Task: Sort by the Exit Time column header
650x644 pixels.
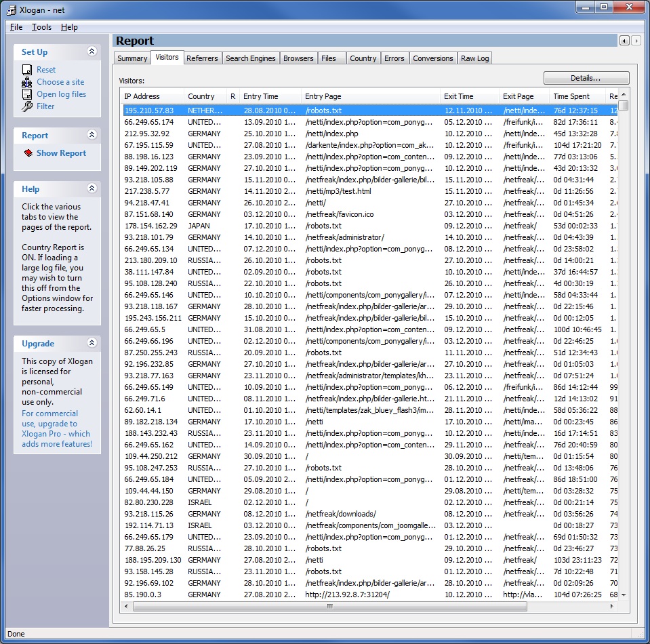Action: coord(470,96)
